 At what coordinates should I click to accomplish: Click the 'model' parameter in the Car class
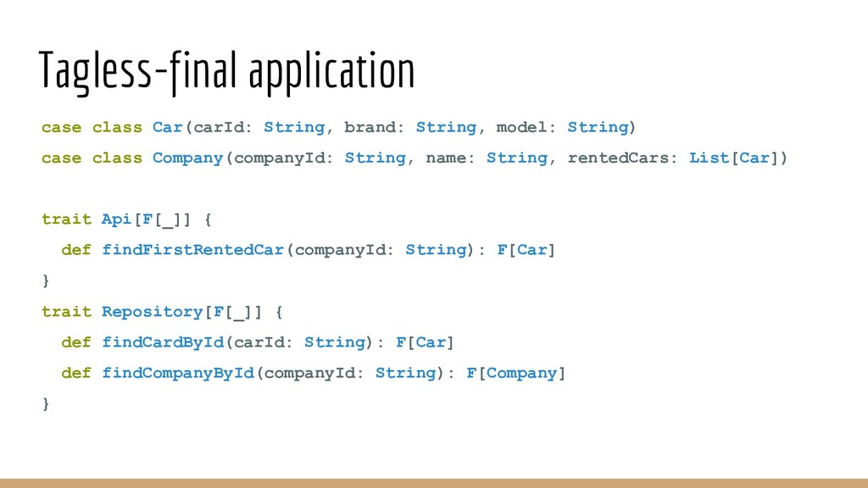tap(521, 127)
